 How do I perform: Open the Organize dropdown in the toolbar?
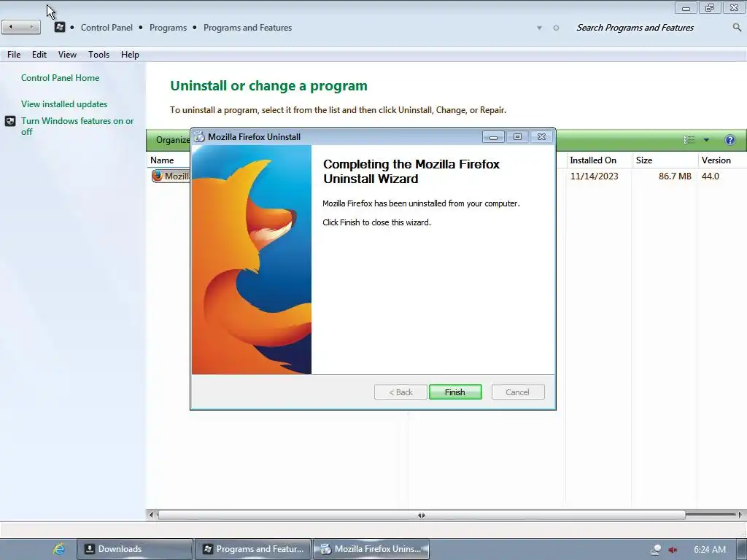pyautogui.click(x=172, y=139)
